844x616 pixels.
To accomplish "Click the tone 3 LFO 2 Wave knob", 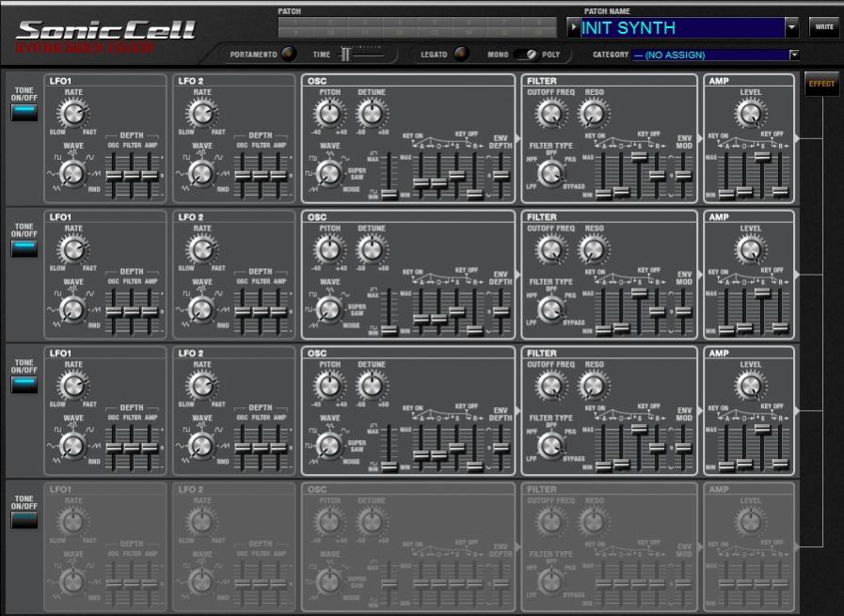I will (x=202, y=446).
